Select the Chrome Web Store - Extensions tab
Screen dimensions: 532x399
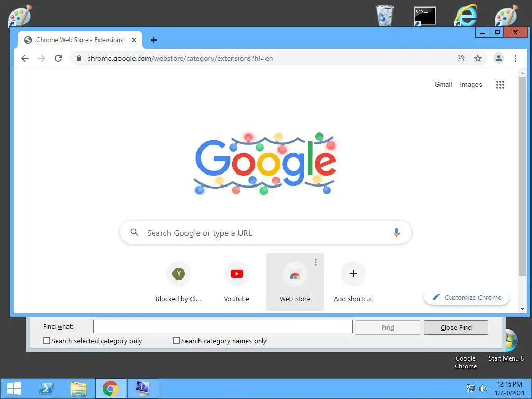[x=79, y=40]
